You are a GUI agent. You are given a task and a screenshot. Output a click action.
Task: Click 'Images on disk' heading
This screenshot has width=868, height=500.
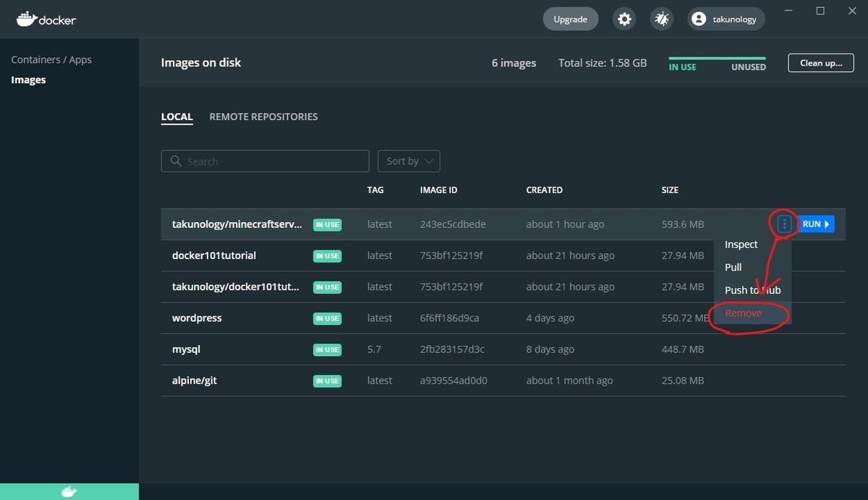(201, 62)
